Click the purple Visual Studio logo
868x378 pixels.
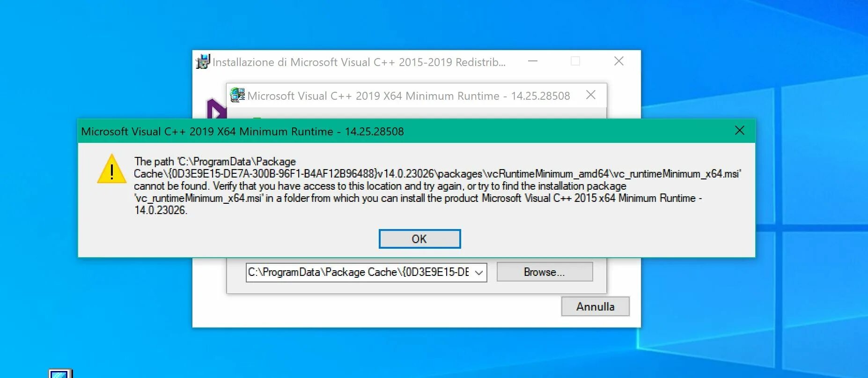tap(216, 109)
